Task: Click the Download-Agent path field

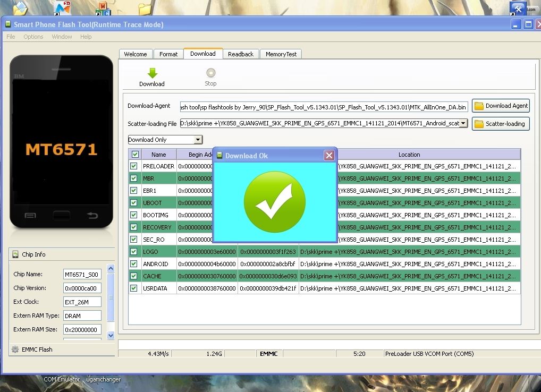Action: [x=324, y=107]
